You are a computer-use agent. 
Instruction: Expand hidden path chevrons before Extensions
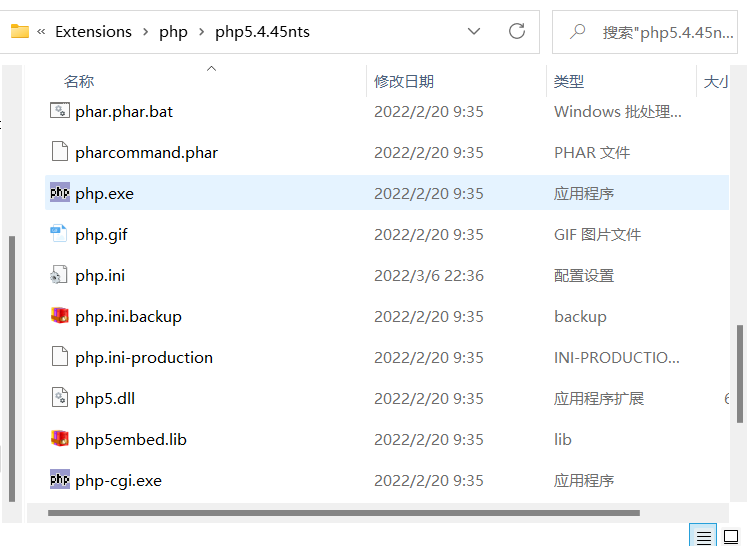[41, 32]
